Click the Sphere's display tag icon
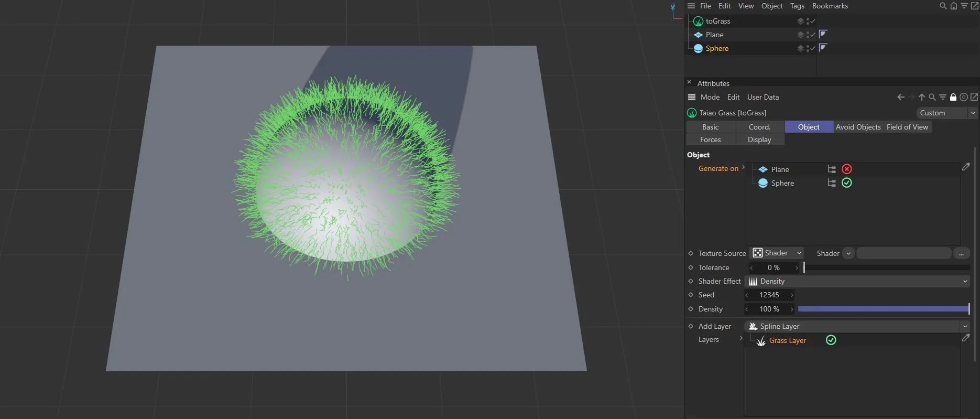The image size is (980, 419). 823,48
